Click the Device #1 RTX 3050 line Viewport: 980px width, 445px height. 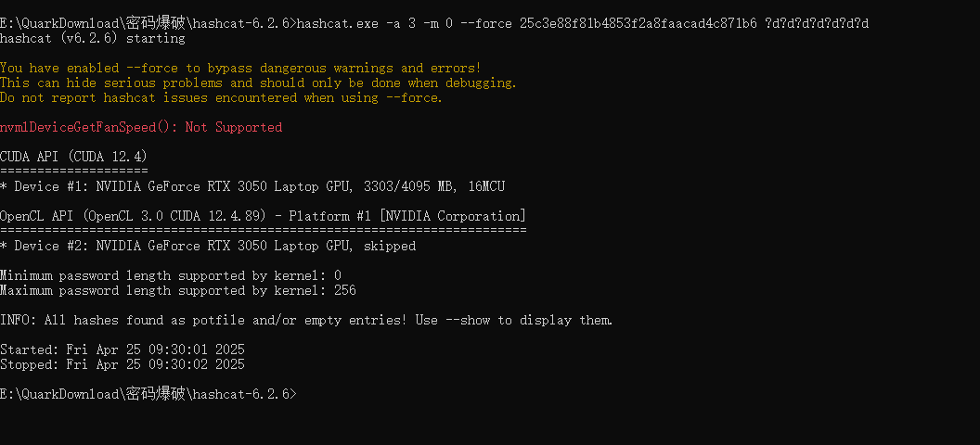tap(252, 186)
